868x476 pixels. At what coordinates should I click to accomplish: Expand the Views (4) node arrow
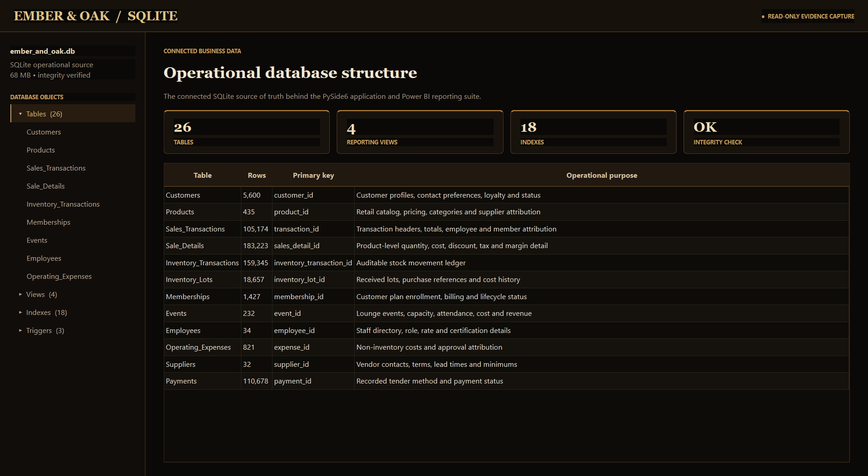click(x=20, y=294)
